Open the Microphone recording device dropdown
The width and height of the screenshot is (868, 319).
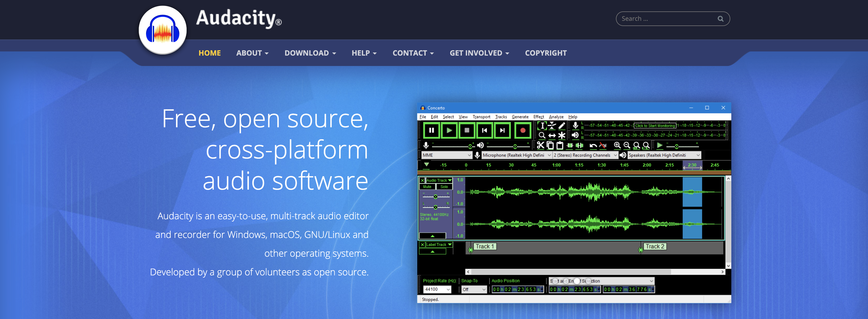517,155
